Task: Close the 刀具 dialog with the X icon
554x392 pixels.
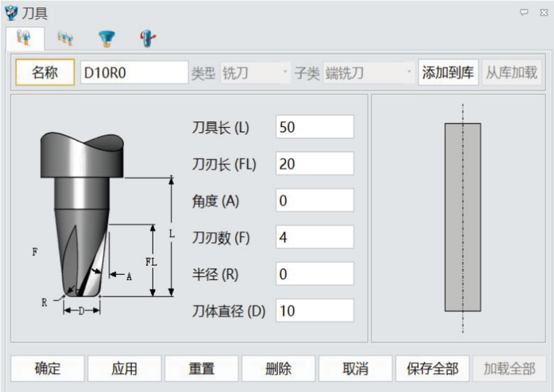Action: 543,12
